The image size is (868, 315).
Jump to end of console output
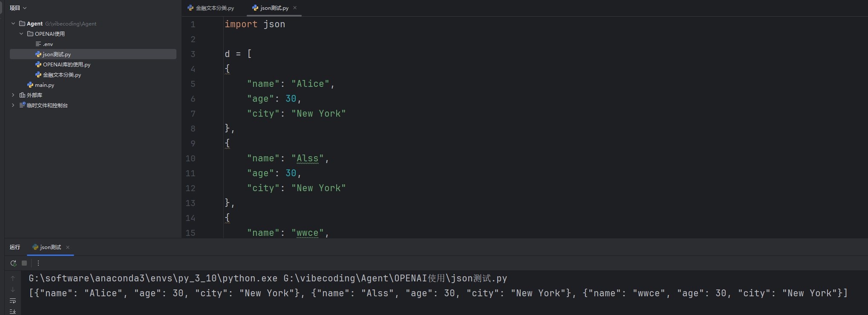pos(13,312)
